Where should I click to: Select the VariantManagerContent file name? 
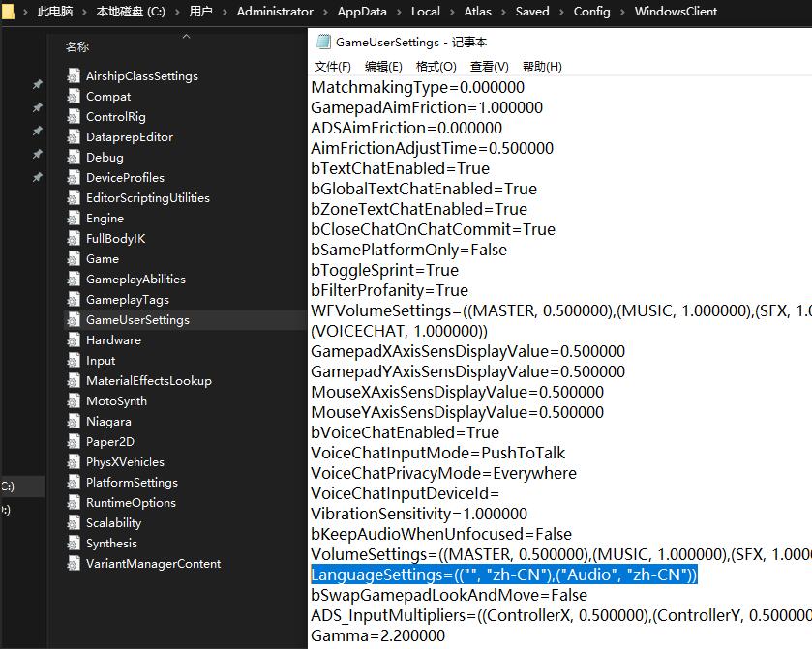[x=153, y=563]
